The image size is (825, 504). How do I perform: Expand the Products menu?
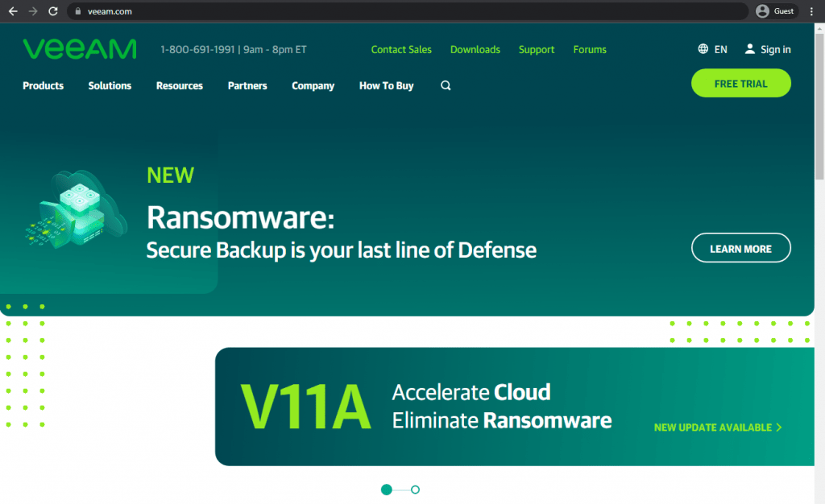tap(44, 85)
